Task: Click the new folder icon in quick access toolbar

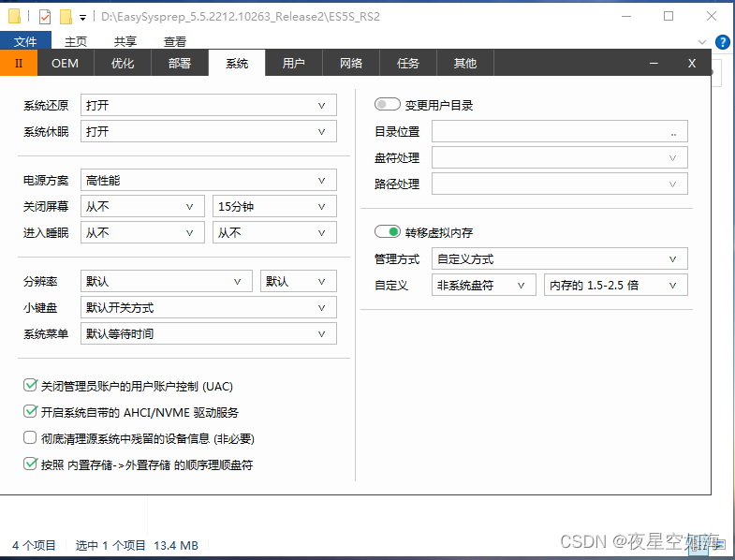Action: 66,18
